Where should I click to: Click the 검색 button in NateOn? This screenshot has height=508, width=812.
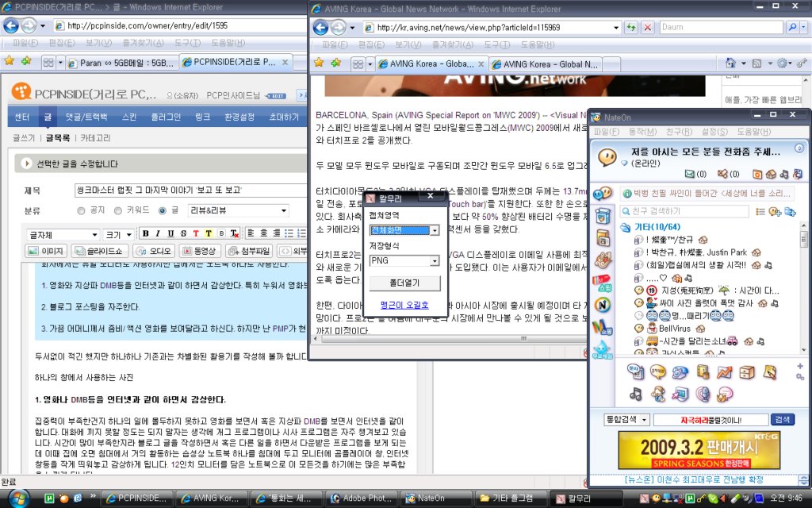pos(782,419)
